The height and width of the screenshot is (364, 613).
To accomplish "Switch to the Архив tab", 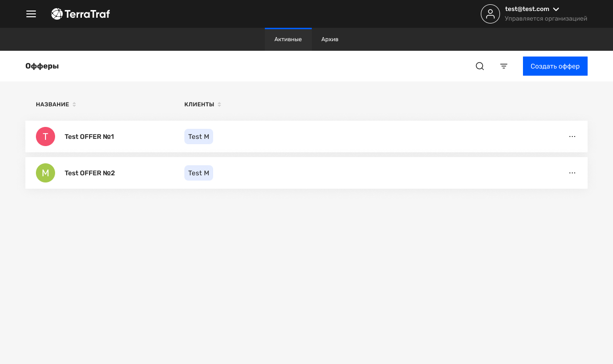I will [x=330, y=39].
